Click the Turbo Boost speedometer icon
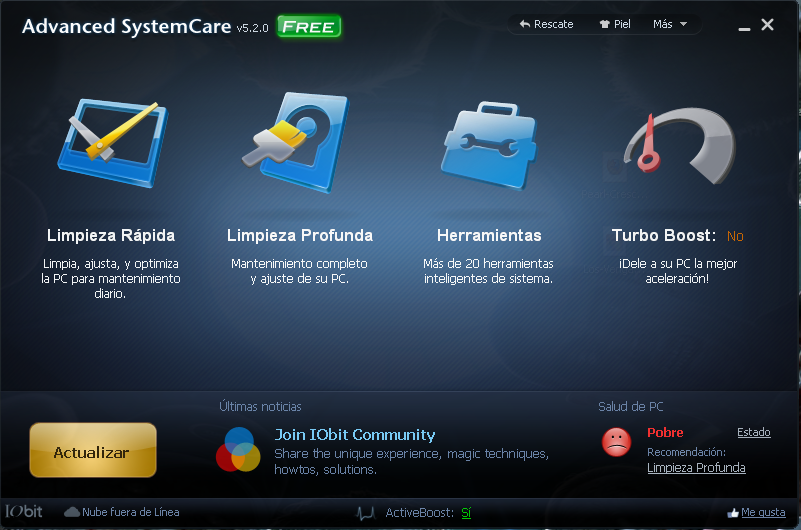 coord(679,146)
